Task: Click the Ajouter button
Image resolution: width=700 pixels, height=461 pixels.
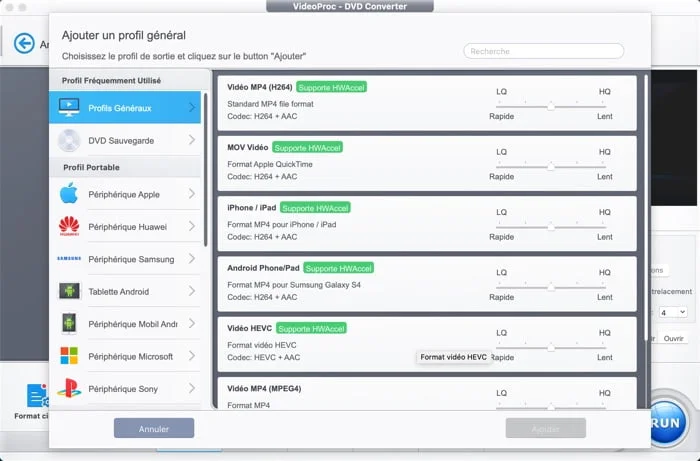Action: pos(546,428)
